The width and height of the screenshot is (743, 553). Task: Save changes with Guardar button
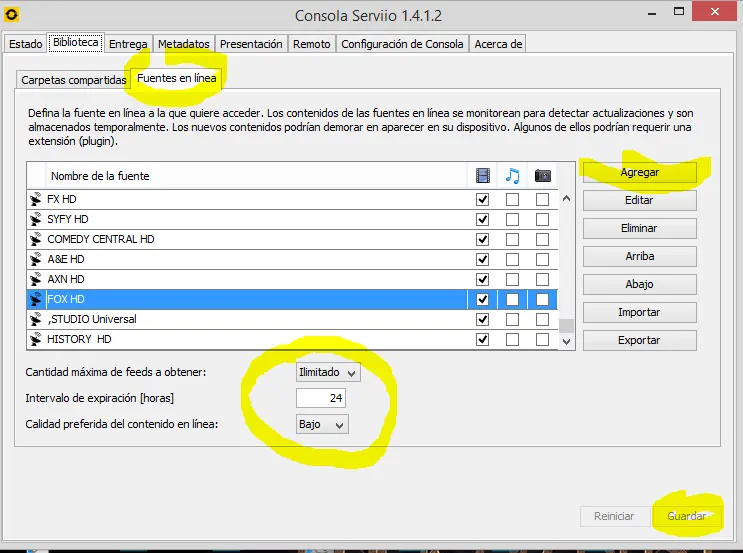687,516
